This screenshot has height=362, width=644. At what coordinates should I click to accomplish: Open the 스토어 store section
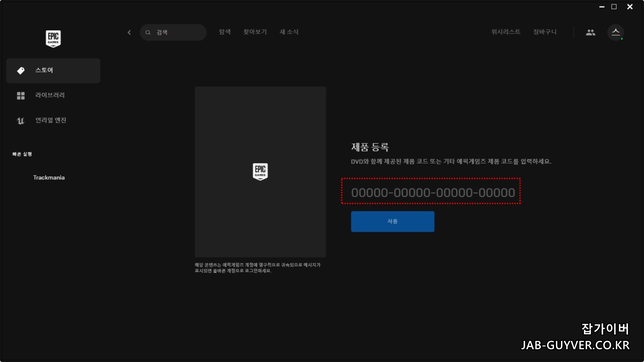coord(53,71)
